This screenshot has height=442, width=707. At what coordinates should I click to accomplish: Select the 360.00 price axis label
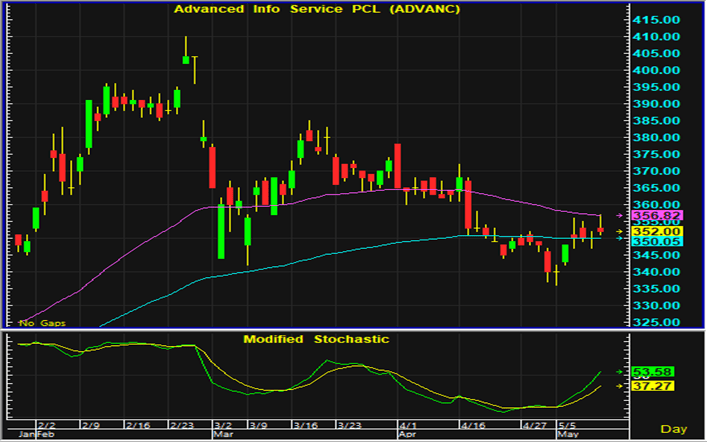click(656, 204)
